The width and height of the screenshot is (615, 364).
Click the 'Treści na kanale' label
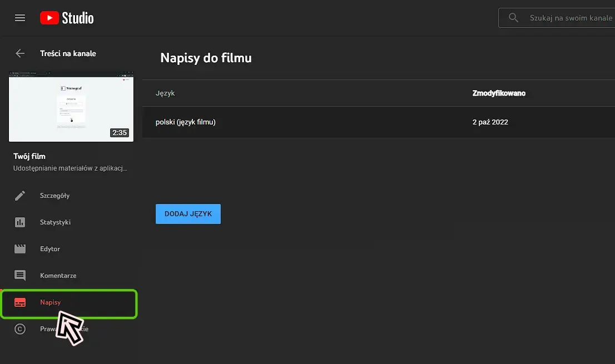68,53
